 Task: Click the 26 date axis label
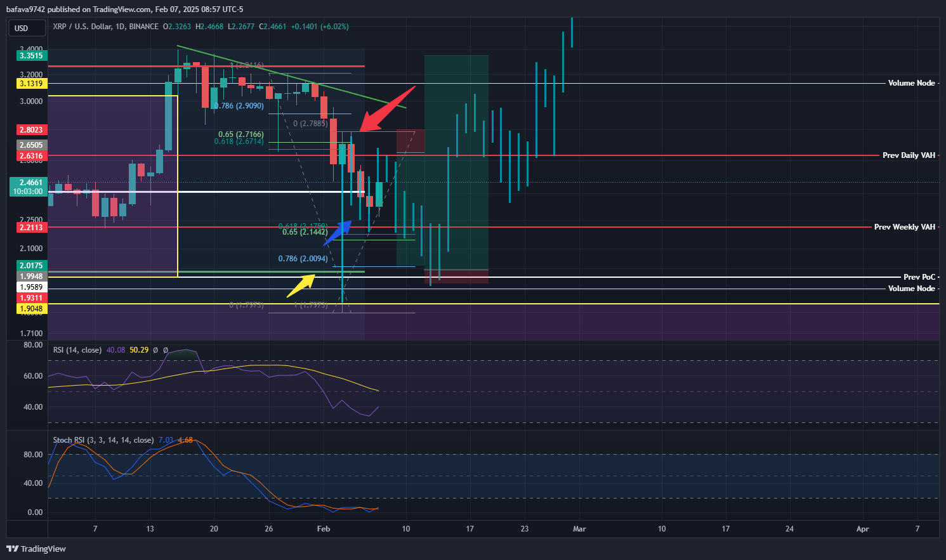[269, 529]
